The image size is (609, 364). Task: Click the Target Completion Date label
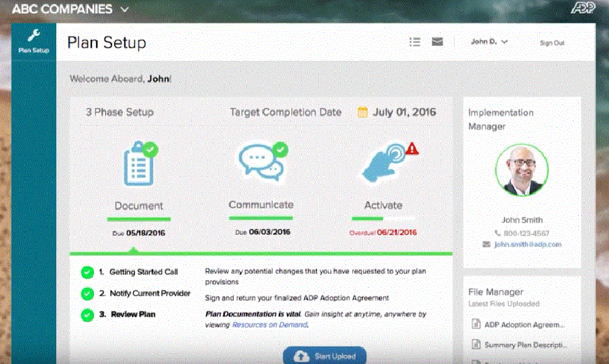click(286, 112)
